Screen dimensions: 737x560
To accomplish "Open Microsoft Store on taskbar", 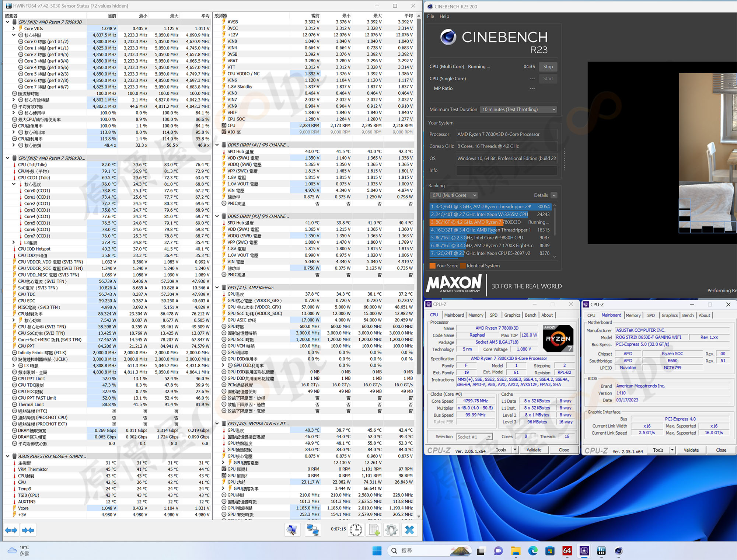I will 550,551.
